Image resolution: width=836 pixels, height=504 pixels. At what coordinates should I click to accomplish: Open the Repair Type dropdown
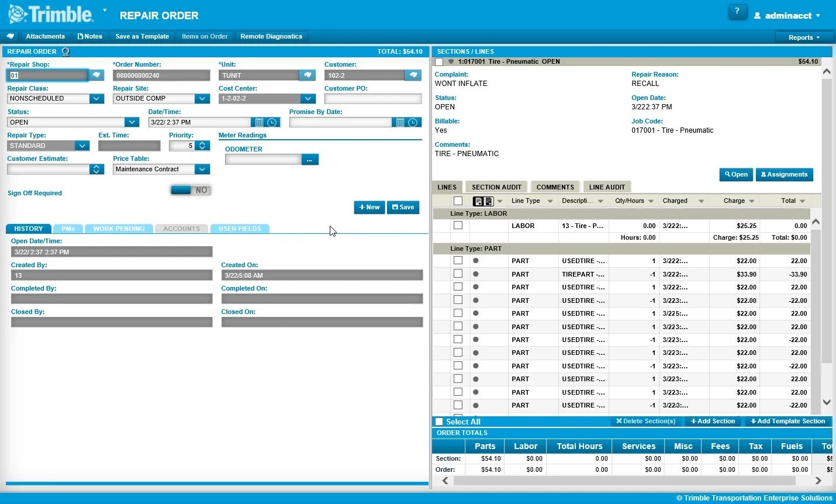[82, 146]
